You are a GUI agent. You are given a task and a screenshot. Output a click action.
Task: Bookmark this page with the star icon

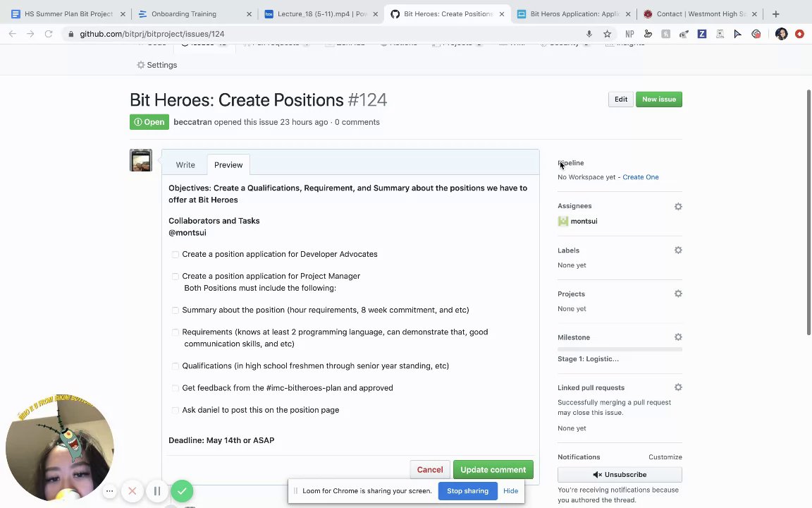pyautogui.click(x=607, y=34)
